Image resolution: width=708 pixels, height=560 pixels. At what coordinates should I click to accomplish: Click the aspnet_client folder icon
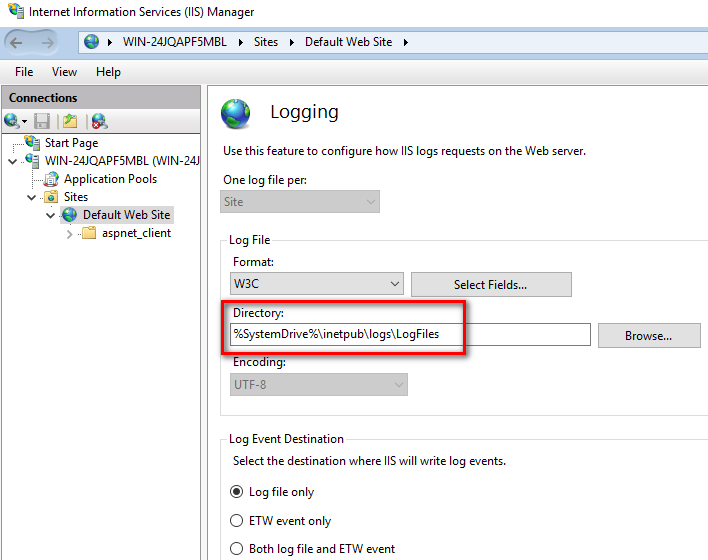point(89,233)
